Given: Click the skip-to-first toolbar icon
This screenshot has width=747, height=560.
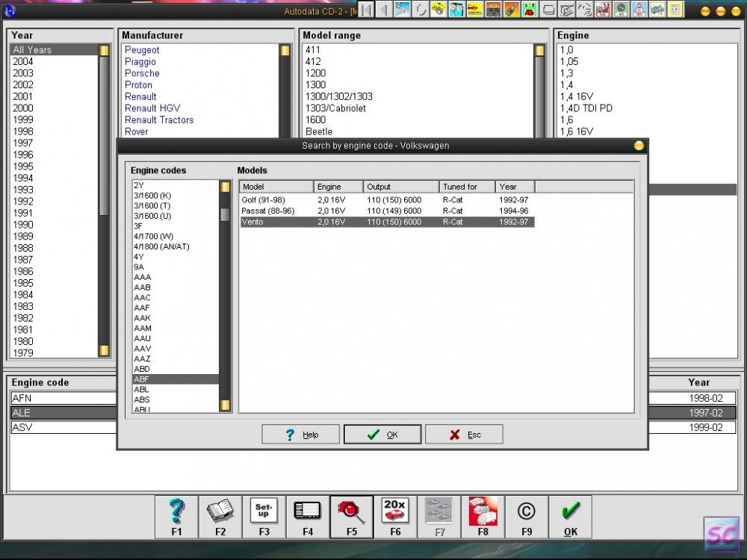Looking at the screenshot, I should click(365, 9).
